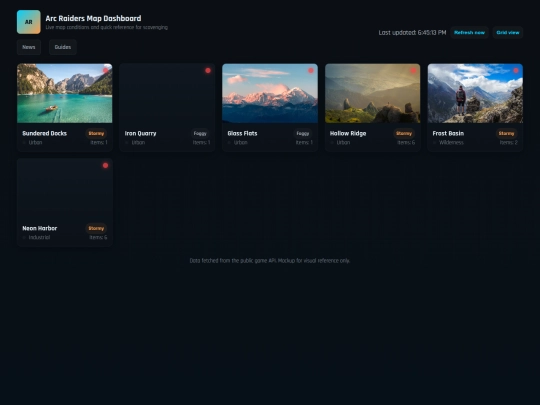Screen dimensions: 540x405
Task: Click the Items: 1 count on Glass Flats
Action: pyautogui.click(x=304, y=143)
